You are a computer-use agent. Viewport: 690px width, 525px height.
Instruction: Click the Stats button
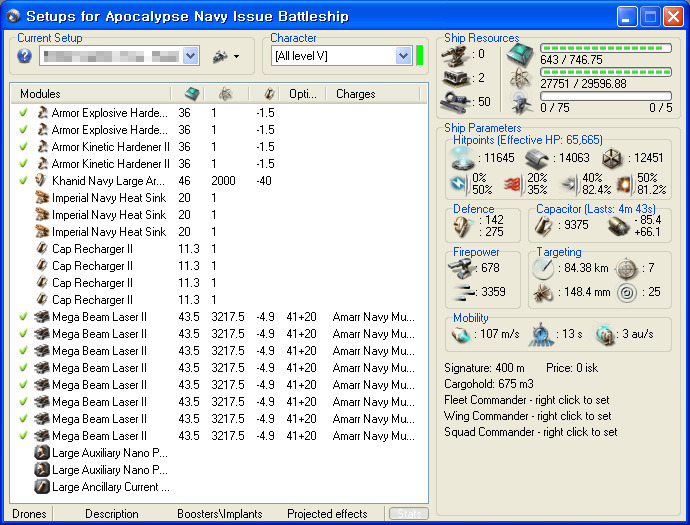point(409,514)
